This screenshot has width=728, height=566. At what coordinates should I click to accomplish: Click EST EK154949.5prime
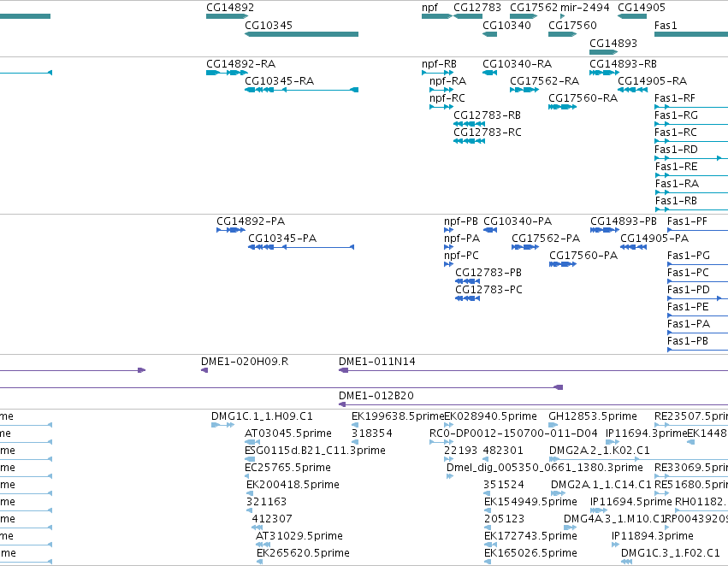(x=530, y=502)
